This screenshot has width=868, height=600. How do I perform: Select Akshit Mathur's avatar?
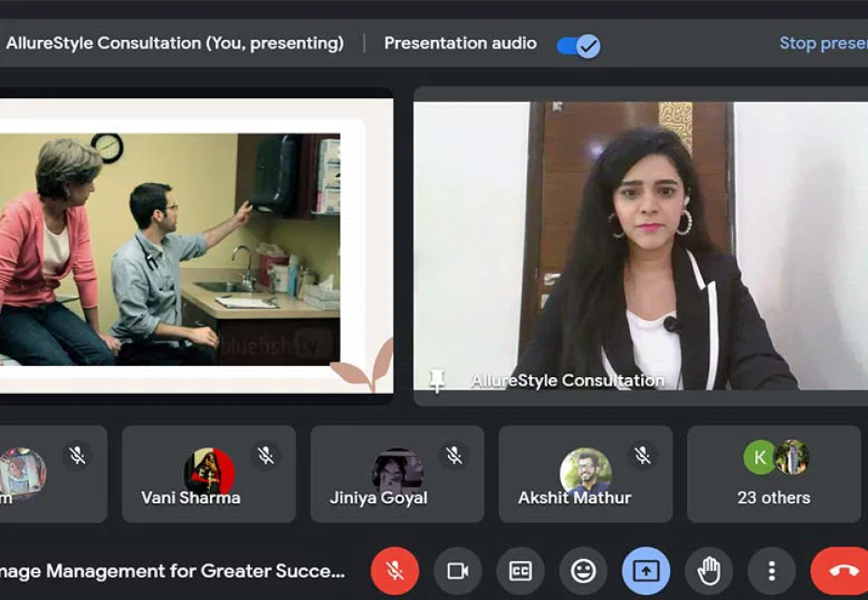(x=586, y=471)
